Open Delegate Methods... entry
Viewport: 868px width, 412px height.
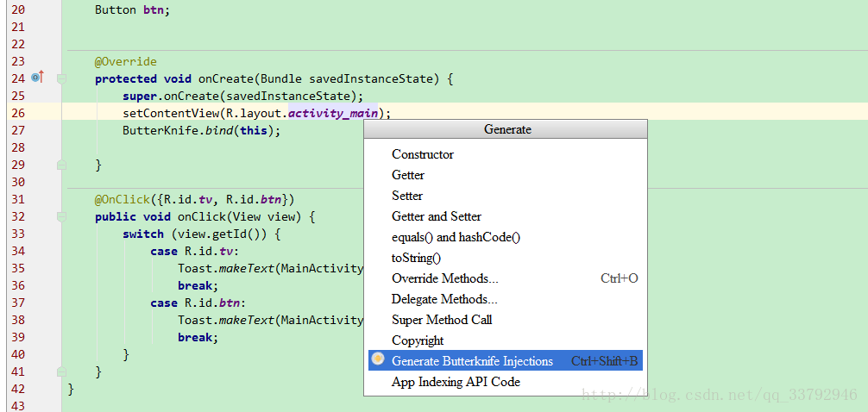(444, 299)
